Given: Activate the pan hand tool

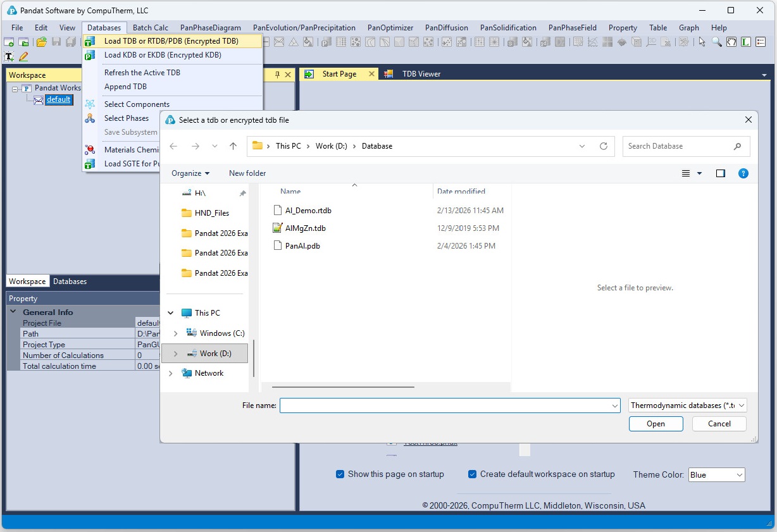Looking at the screenshot, I should (731, 42).
